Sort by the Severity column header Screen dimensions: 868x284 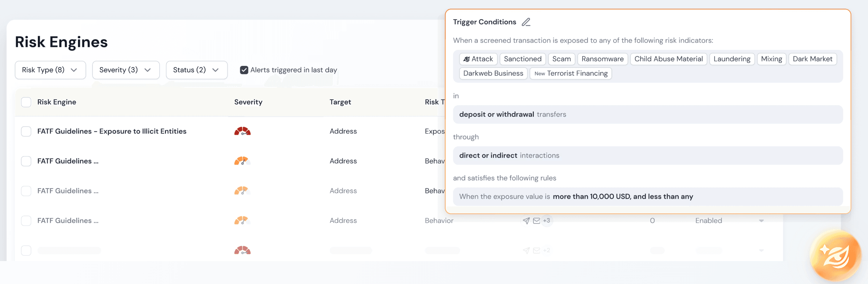[248, 102]
